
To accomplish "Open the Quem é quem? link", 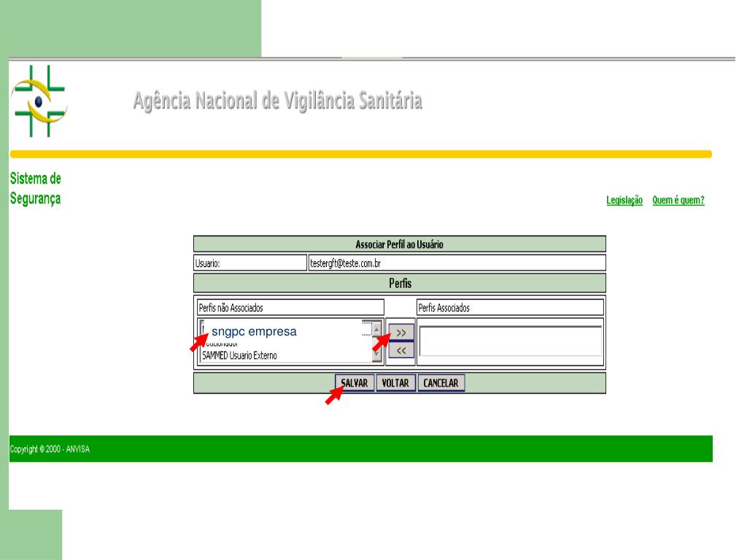I will click(x=678, y=200).
